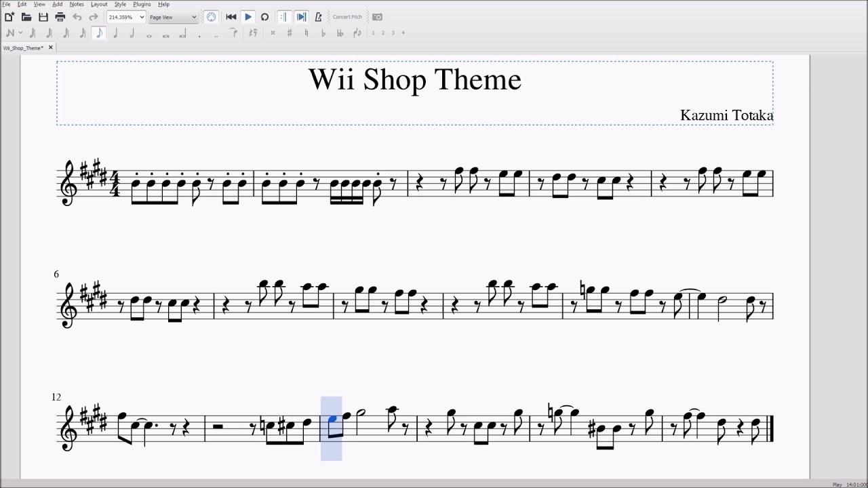Toggle MIDI input
Screen dimensions: 868x488
click(x=212, y=17)
